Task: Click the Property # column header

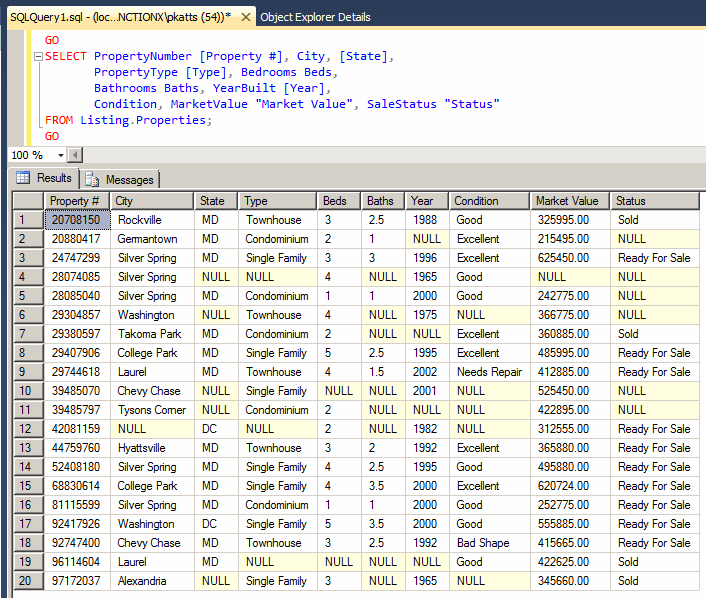Action: click(77, 201)
